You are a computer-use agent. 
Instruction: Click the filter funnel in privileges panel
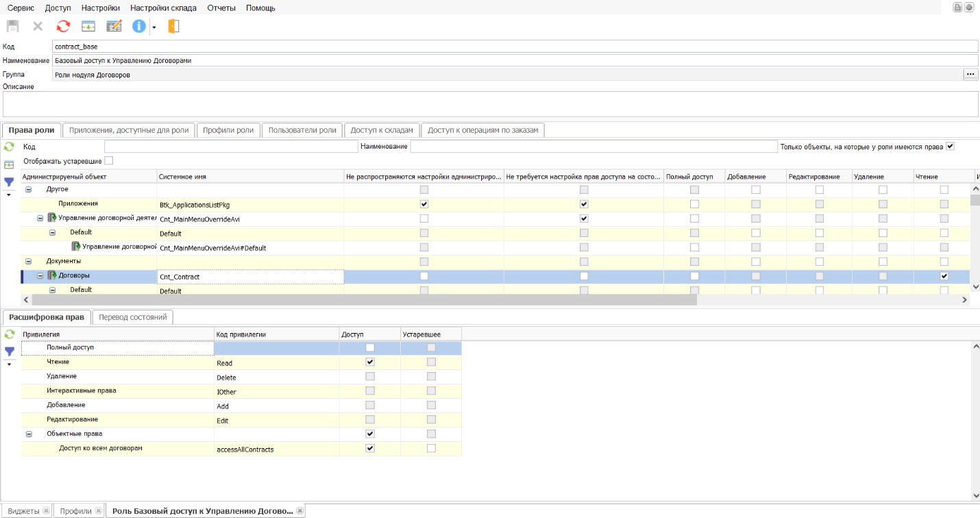(x=10, y=351)
